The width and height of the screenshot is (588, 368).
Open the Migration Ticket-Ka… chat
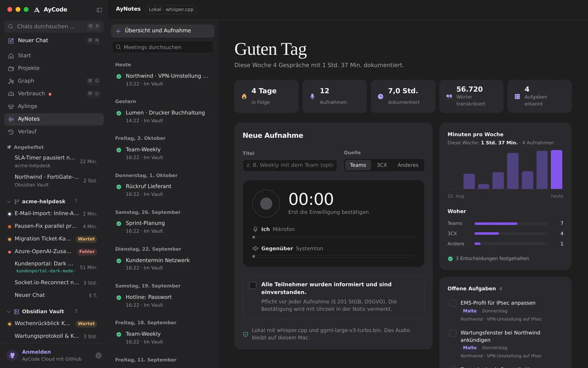(54, 239)
